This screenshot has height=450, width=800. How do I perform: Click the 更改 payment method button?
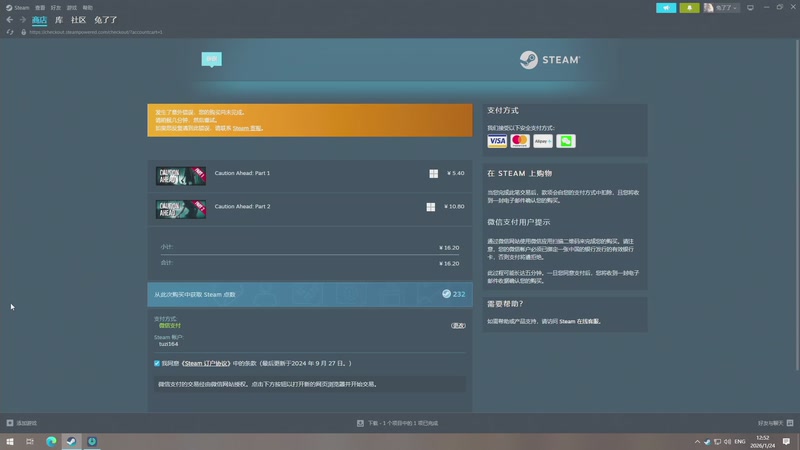[x=458, y=326]
